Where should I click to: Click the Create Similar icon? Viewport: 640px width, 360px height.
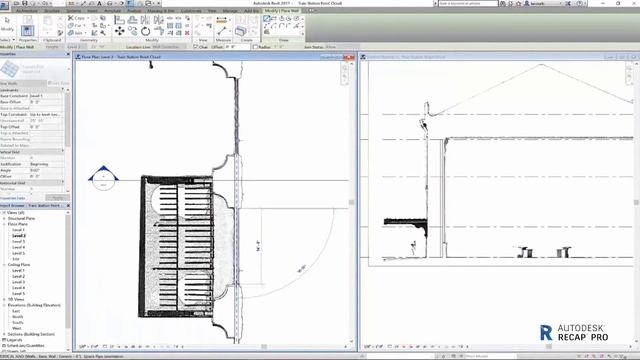(x=240, y=31)
